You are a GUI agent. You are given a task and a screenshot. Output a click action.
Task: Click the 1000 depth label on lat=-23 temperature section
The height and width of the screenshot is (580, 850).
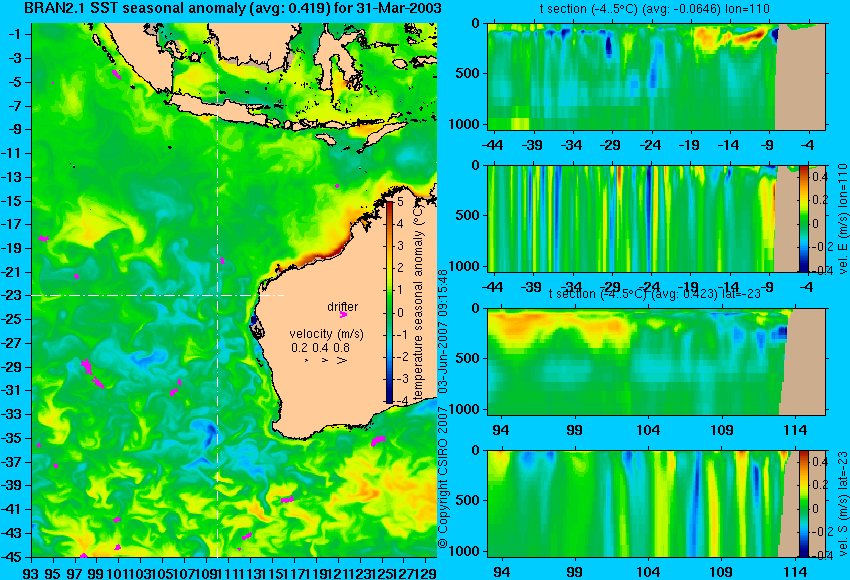pyautogui.click(x=464, y=409)
